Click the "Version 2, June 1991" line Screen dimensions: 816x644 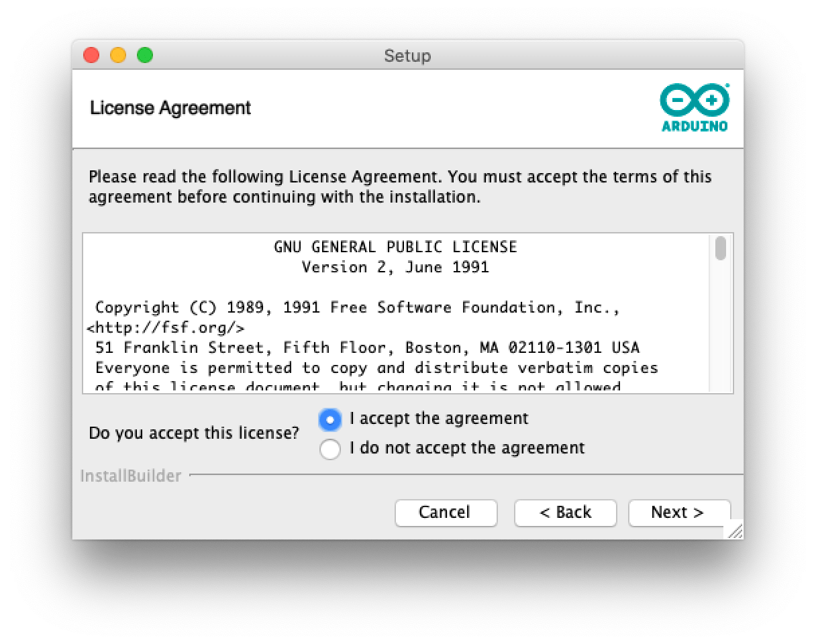click(x=395, y=267)
